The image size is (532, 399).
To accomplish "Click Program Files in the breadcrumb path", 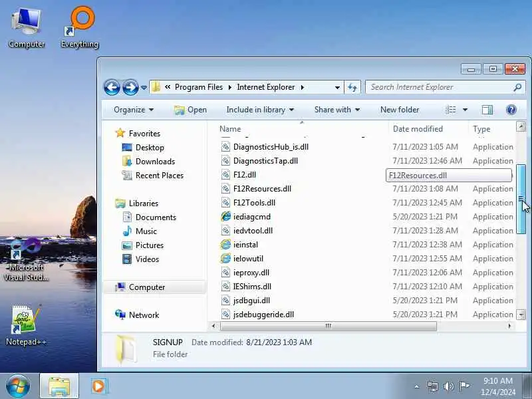I will [199, 87].
